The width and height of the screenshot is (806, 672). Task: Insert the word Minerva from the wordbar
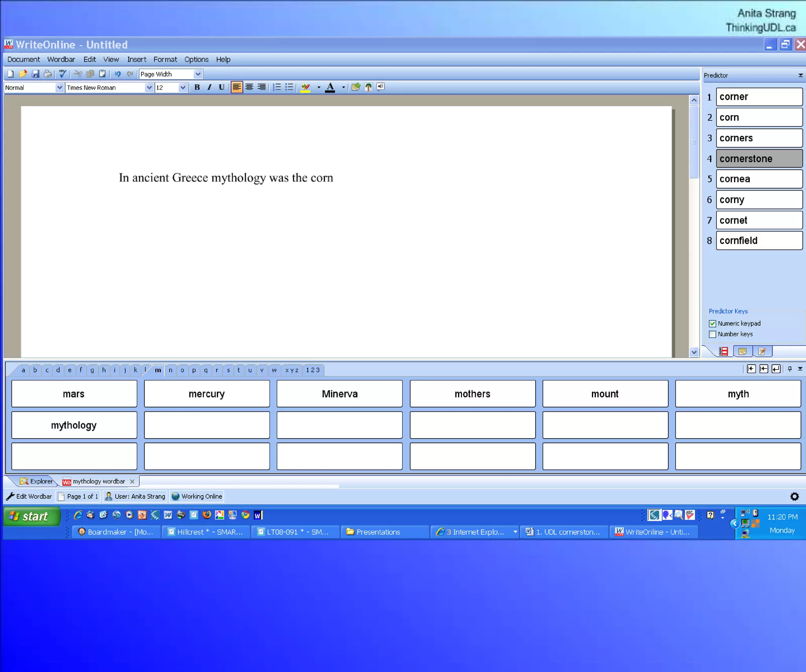tap(339, 394)
